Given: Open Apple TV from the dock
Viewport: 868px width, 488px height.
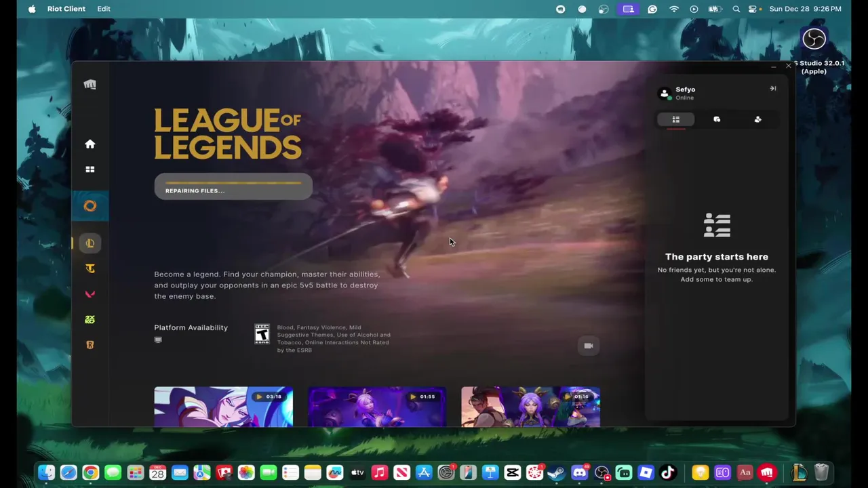Looking at the screenshot, I should tap(357, 472).
